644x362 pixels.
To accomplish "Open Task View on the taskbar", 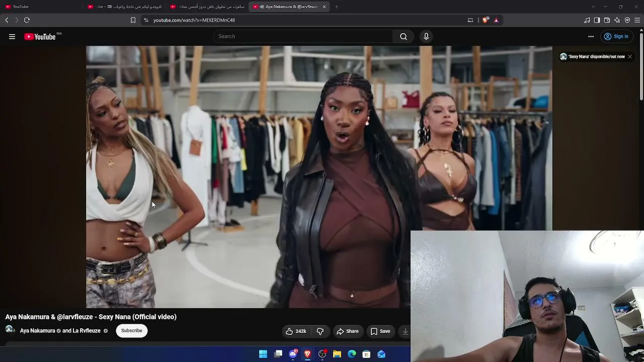I will [x=278, y=354].
